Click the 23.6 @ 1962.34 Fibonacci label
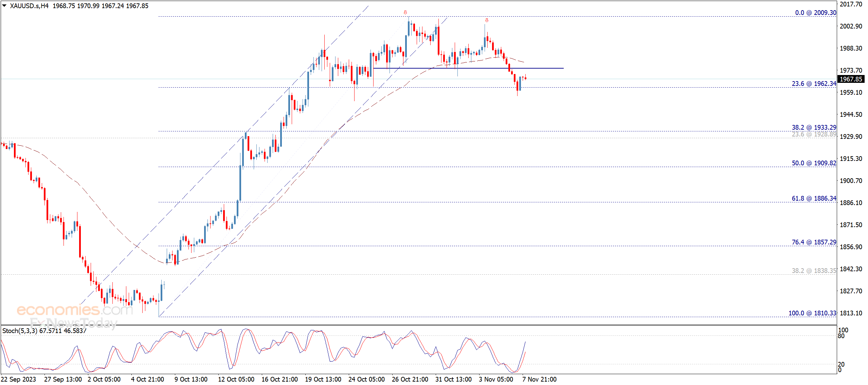This screenshot has width=868, height=385. click(814, 84)
